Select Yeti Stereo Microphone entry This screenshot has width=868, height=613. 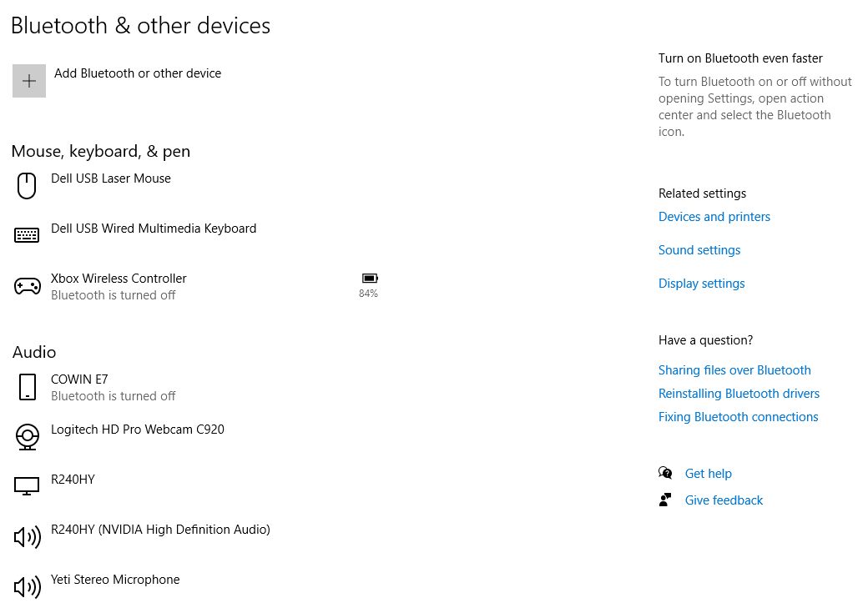tap(115, 580)
